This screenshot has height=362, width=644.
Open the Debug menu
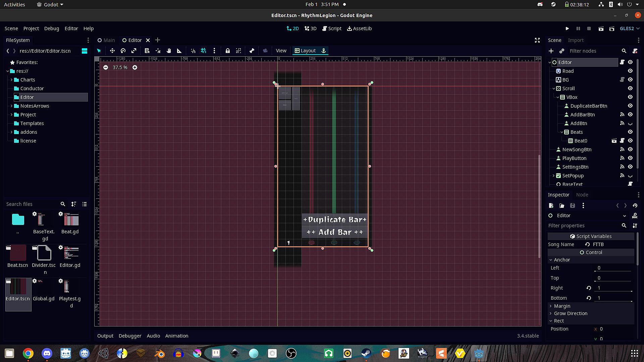pos(51,28)
